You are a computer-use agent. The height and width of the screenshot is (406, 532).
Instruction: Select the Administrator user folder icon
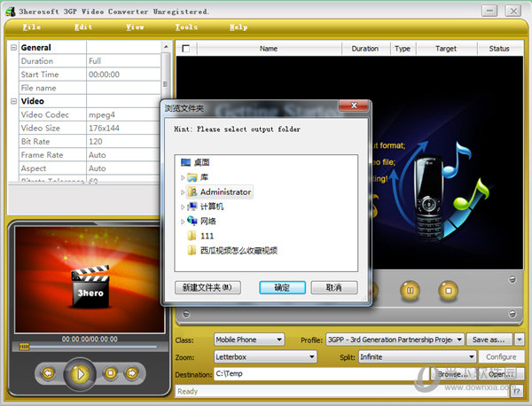pyautogui.click(x=192, y=192)
